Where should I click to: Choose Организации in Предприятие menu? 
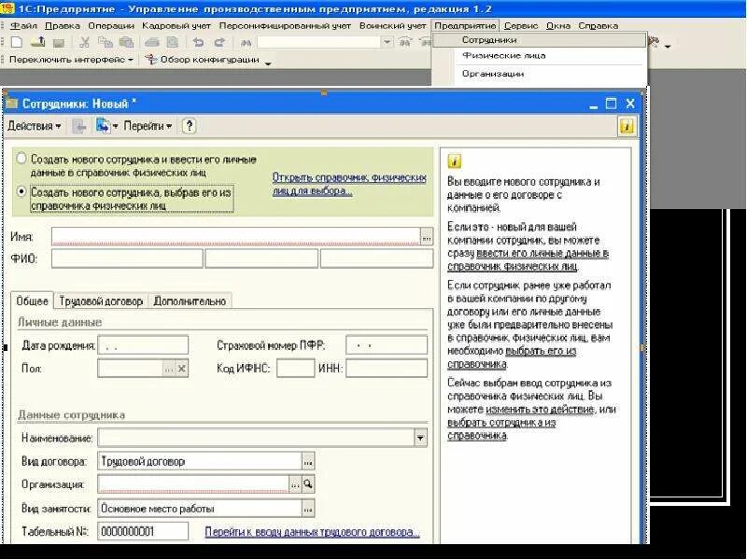click(x=540, y=74)
